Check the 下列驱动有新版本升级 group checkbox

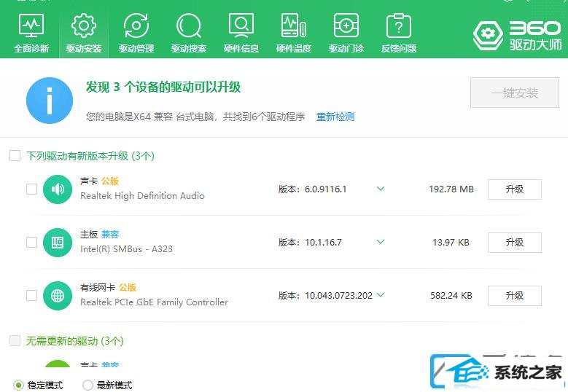coord(15,156)
